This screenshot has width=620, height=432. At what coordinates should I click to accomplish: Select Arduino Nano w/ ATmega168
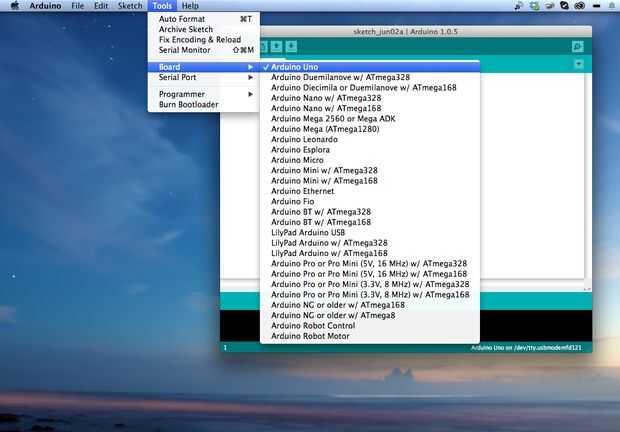pos(370,108)
